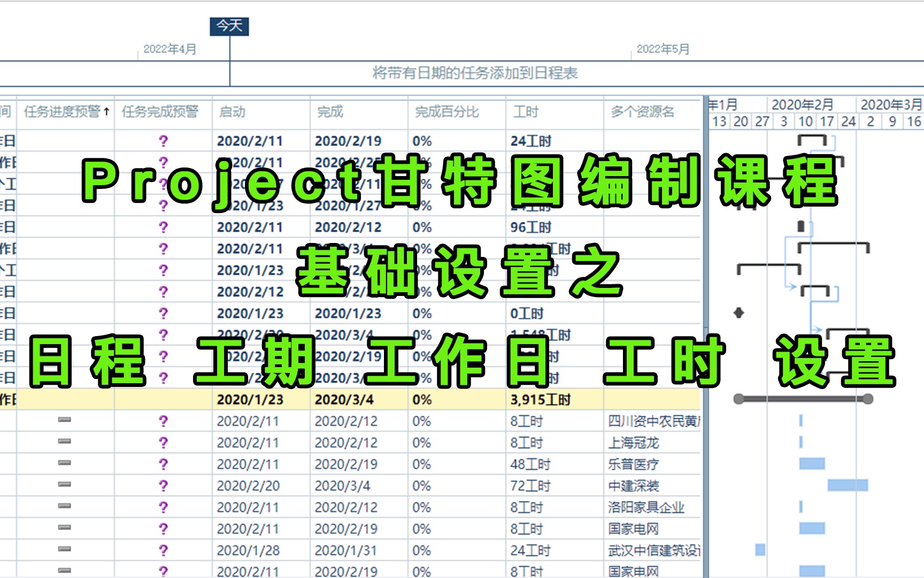The height and width of the screenshot is (578, 924).
Task: Select the 0% cell in the 乐普医疗 row
Action: (457, 464)
